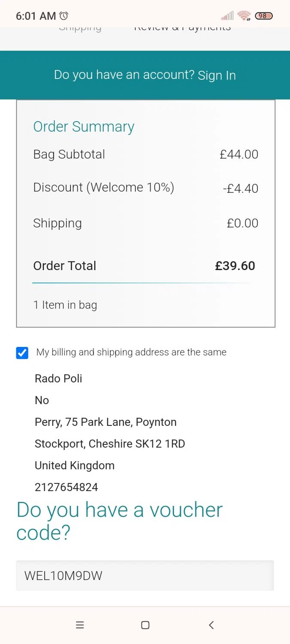Tap the Stockport, Cheshire SK12 1RD address line
Viewport: 290px width, 644px height.
point(110,444)
